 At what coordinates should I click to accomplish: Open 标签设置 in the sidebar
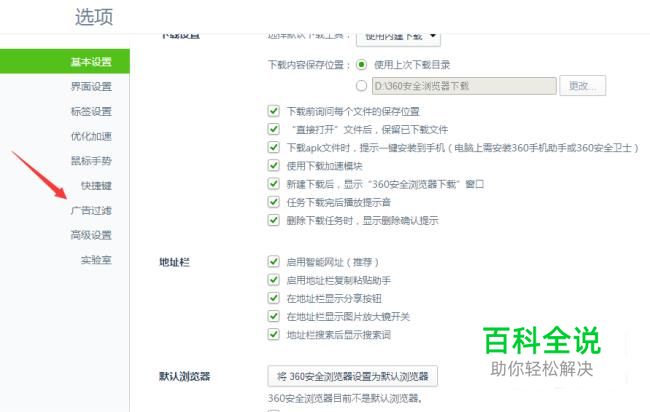click(x=91, y=111)
